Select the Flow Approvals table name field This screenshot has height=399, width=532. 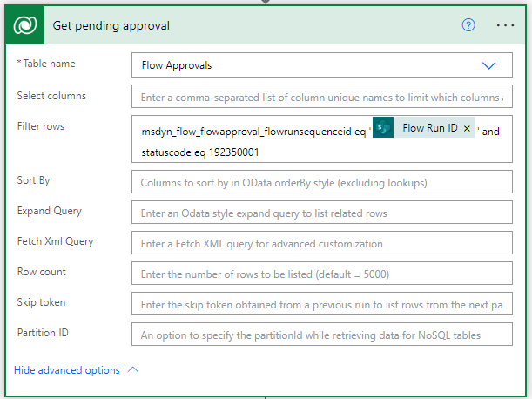[321, 64]
